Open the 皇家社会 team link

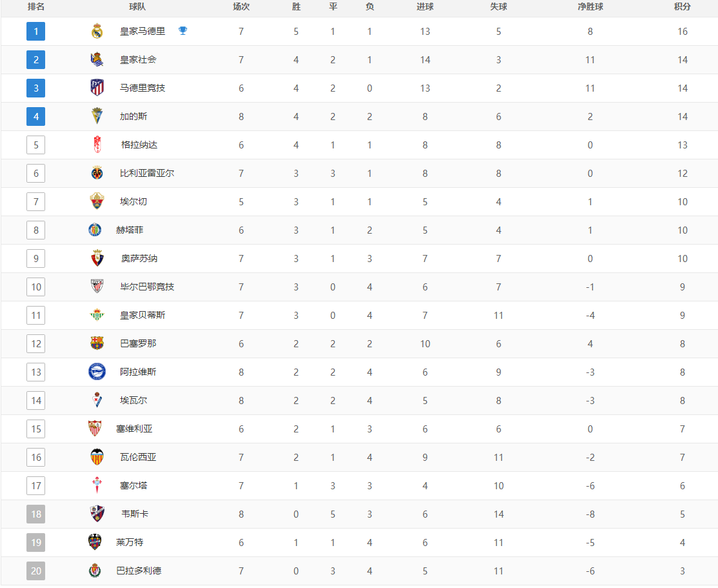point(138,59)
